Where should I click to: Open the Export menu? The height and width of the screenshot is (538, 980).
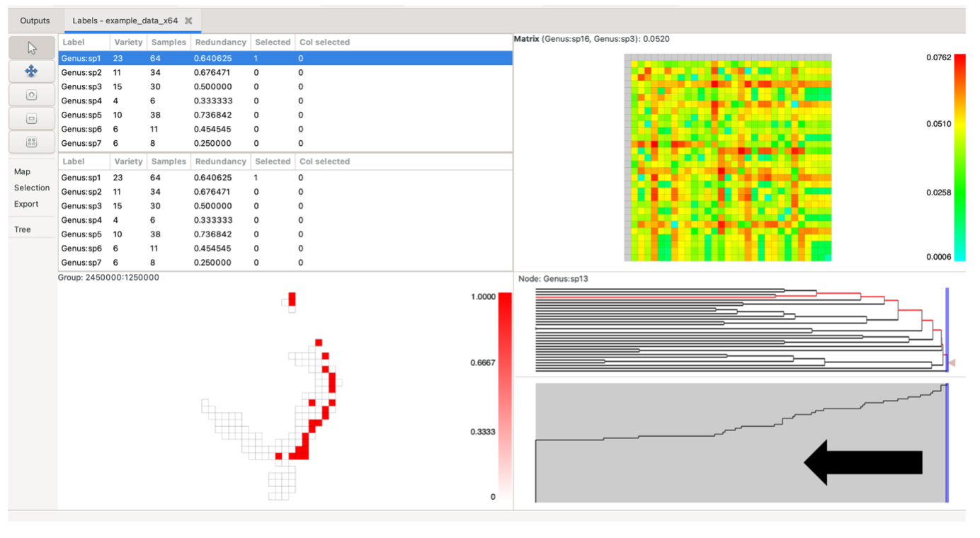pyautogui.click(x=26, y=204)
